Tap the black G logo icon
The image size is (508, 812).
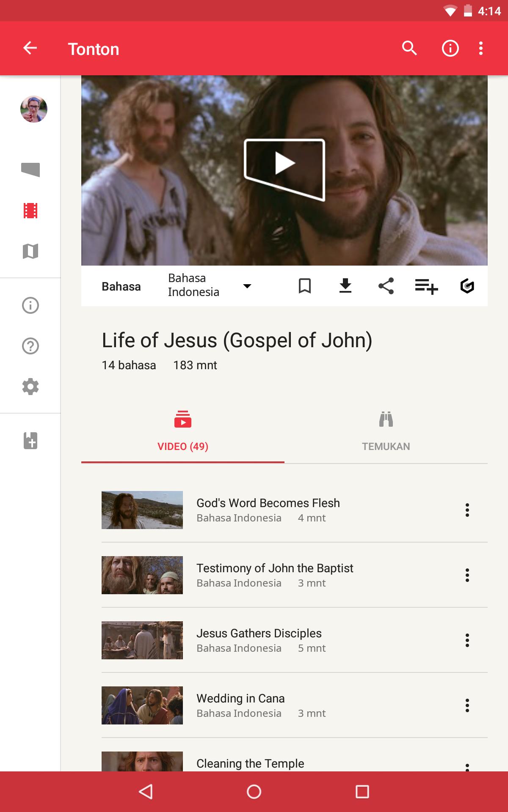click(467, 286)
